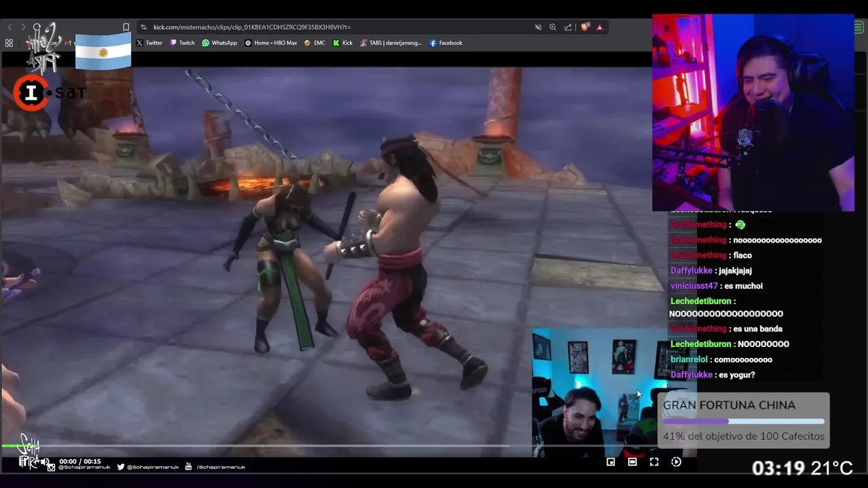This screenshot has height=488, width=868.
Task: Click the small webcam inside the clip
Action: tap(601, 393)
